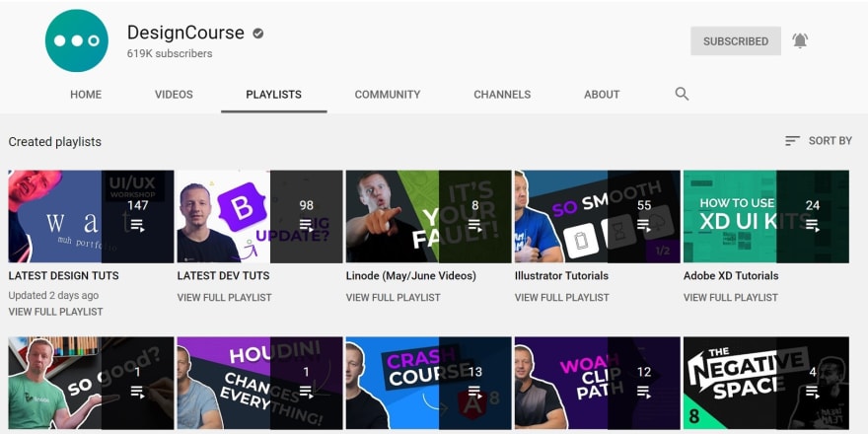Click the DesignCourse channel avatar
This screenshot has height=434, width=868.
76,40
